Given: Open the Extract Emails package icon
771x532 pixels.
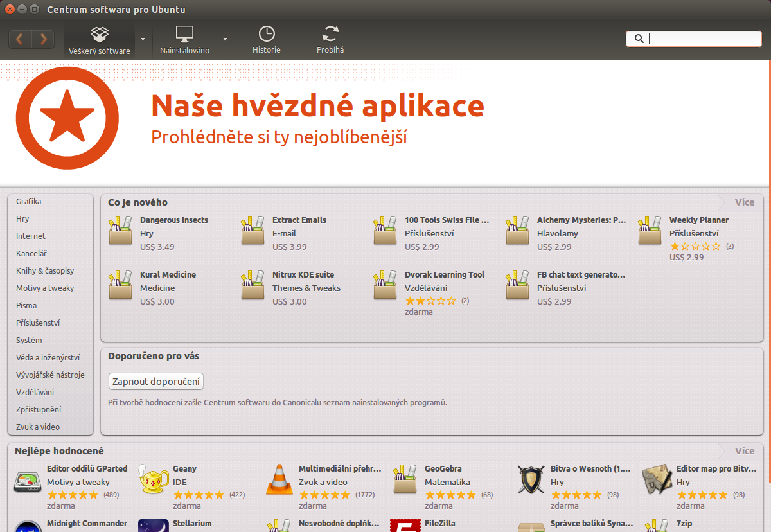Looking at the screenshot, I should click(253, 231).
